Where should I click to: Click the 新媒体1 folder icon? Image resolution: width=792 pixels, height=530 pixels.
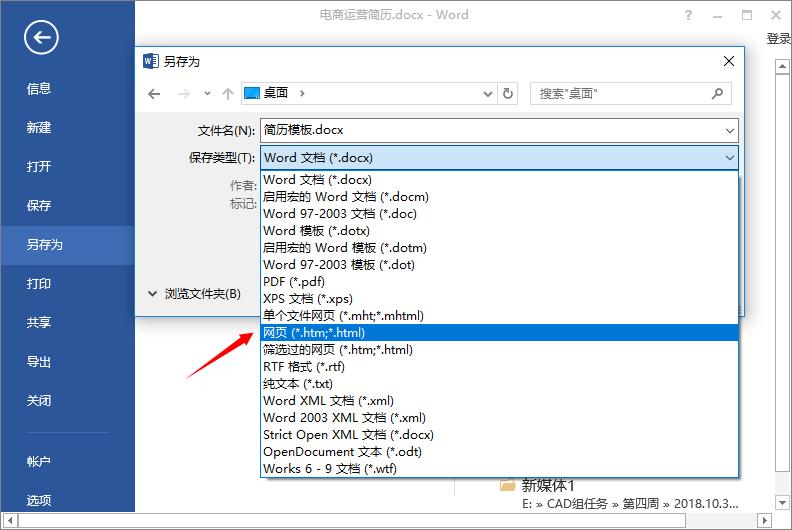pos(507,486)
